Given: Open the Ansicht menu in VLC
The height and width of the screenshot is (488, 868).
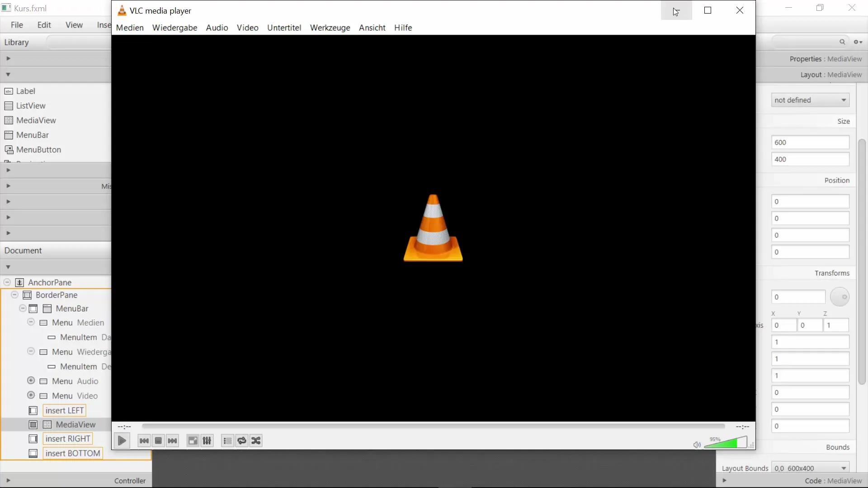Looking at the screenshot, I should tap(372, 28).
